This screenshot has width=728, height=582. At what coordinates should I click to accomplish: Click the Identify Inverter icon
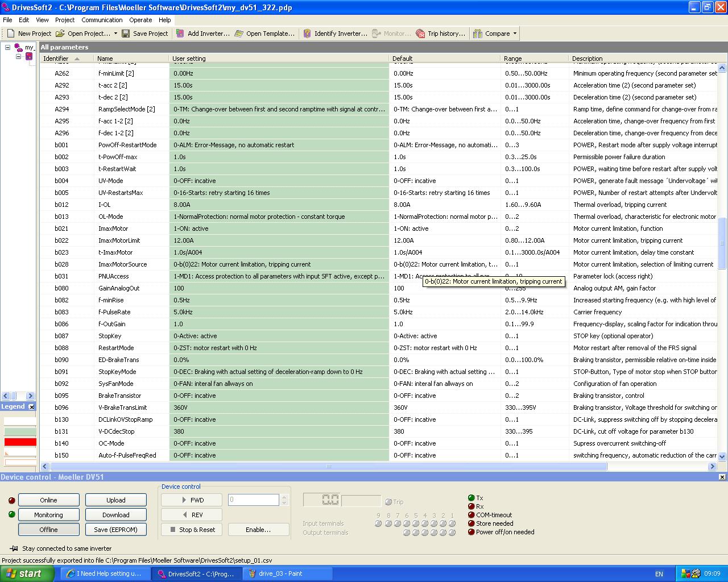tap(307, 34)
